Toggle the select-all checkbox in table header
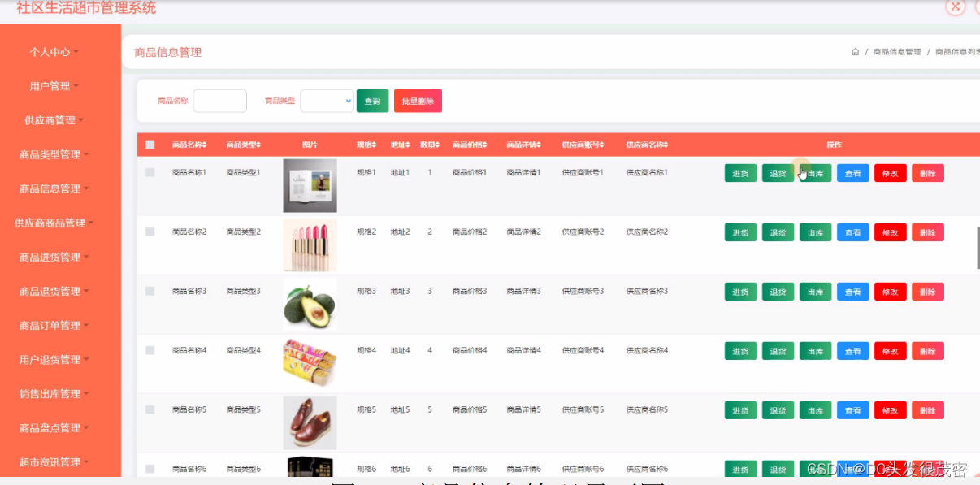The image size is (980, 485). coord(150,145)
